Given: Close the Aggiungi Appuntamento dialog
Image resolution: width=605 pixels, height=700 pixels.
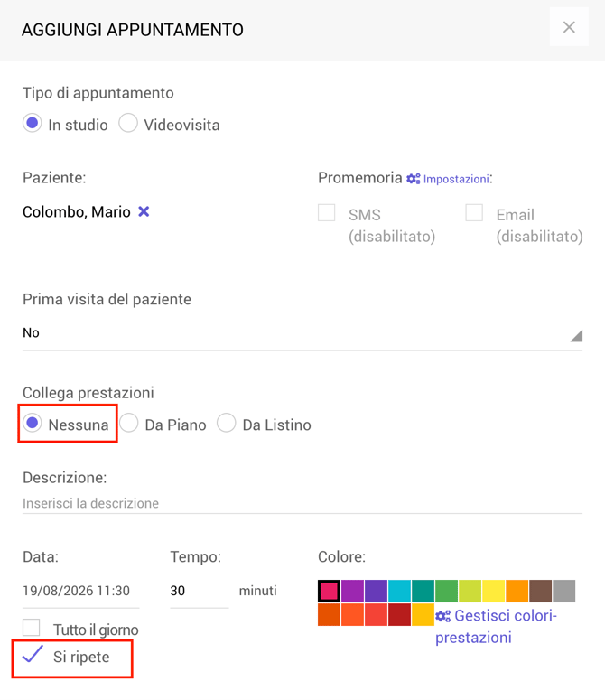Looking at the screenshot, I should coord(569,27).
